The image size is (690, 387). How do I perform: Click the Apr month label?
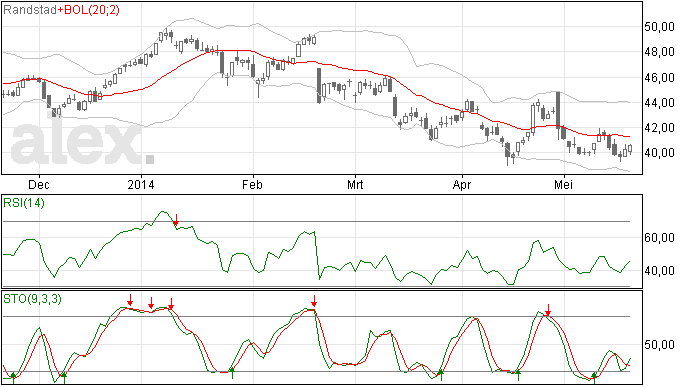pyautogui.click(x=462, y=184)
